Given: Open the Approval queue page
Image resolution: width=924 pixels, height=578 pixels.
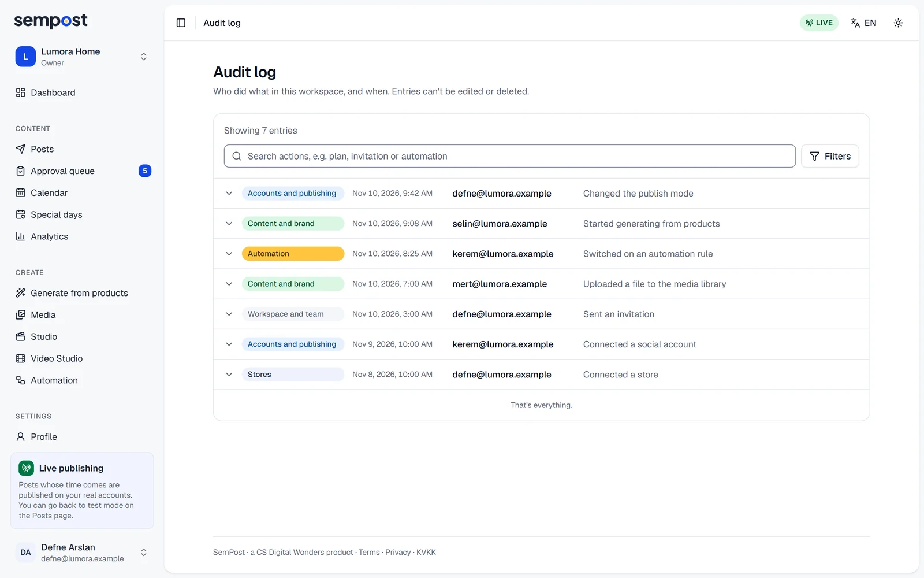Looking at the screenshot, I should point(82,171).
